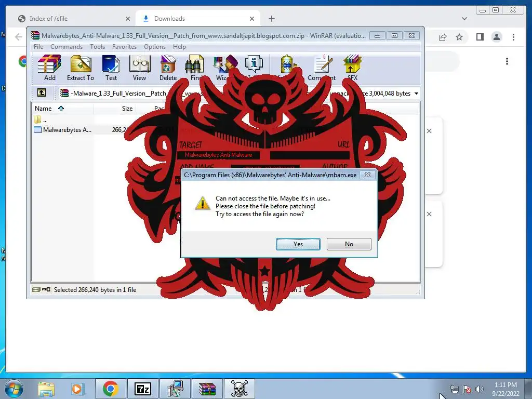The height and width of the screenshot is (399, 532).
Task: Open the Tools menu in WinRAR
Action: 97,46
